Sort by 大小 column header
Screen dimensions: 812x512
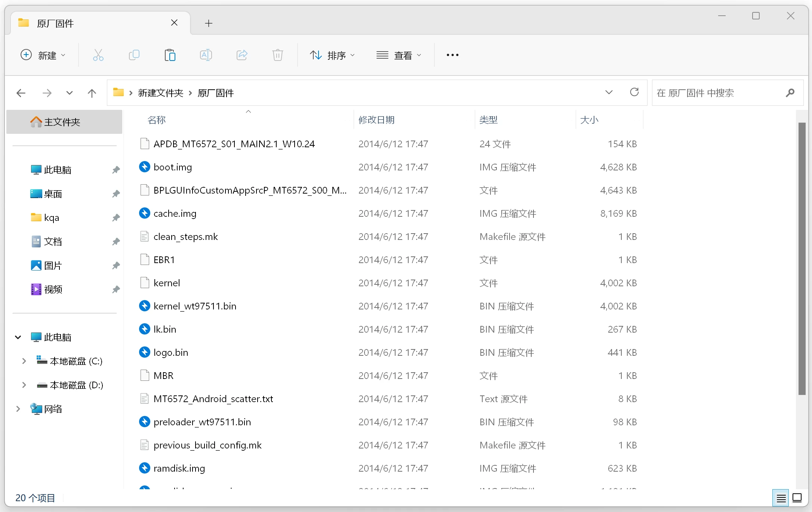pos(589,120)
